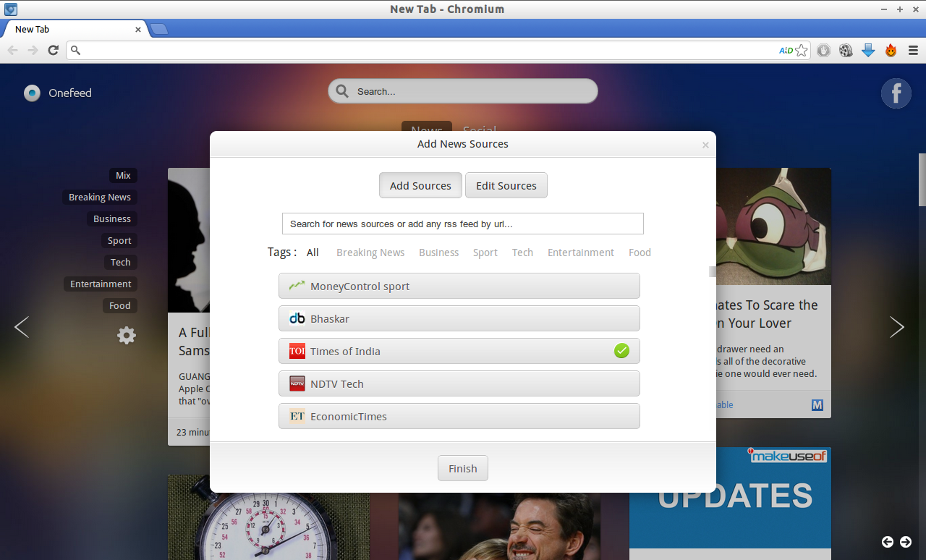Image resolution: width=926 pixels, height=560 pixels.
Task: Click the flame extension icon
Action: 891,50
